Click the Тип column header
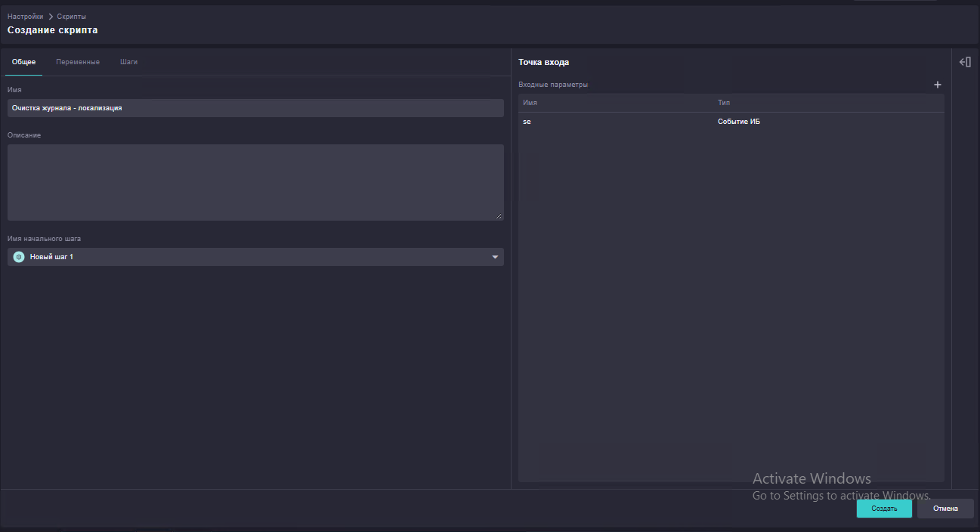 724,103
